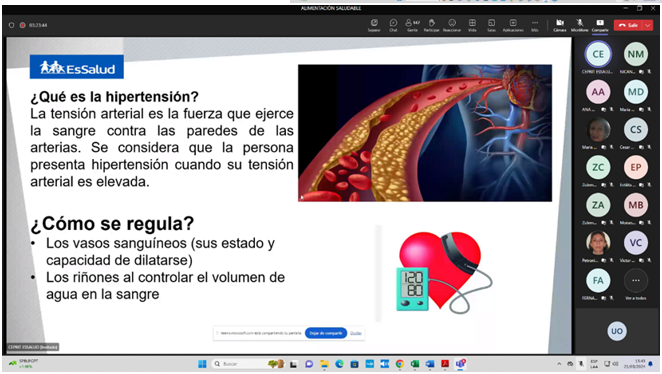Open the stock widget in taskbar
The image size is (662, 374).
click(23, 364)
